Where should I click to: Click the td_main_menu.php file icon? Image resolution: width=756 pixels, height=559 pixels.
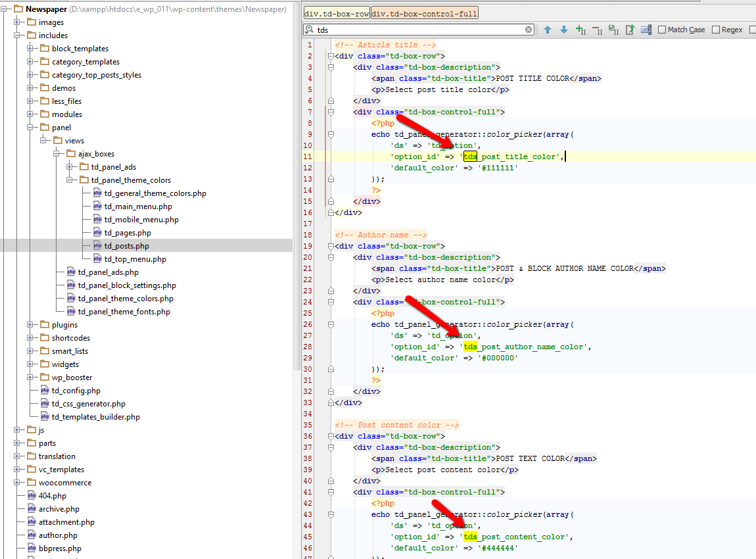coord(97,207)
